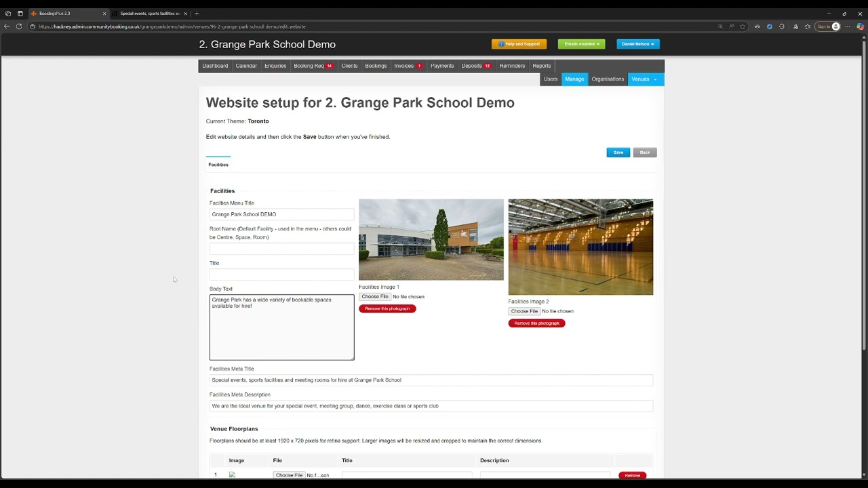Open the incognito-style extension icon

(x=757, y=26)
